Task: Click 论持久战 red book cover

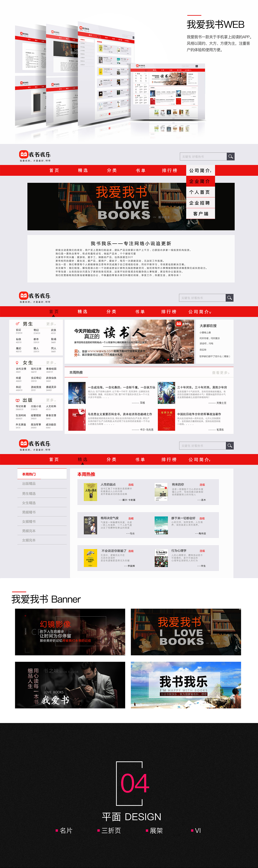Action: pos(166,420)
